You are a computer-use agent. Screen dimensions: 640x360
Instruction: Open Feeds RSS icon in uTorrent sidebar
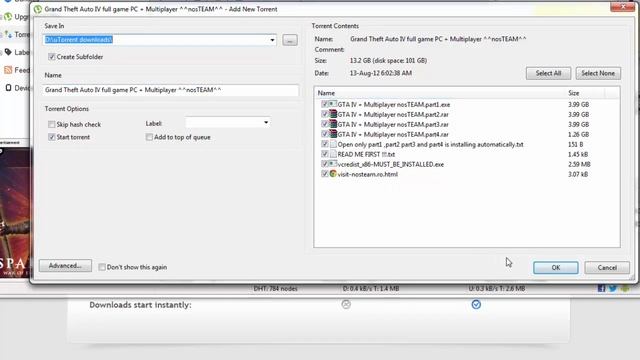coord(8,70)
